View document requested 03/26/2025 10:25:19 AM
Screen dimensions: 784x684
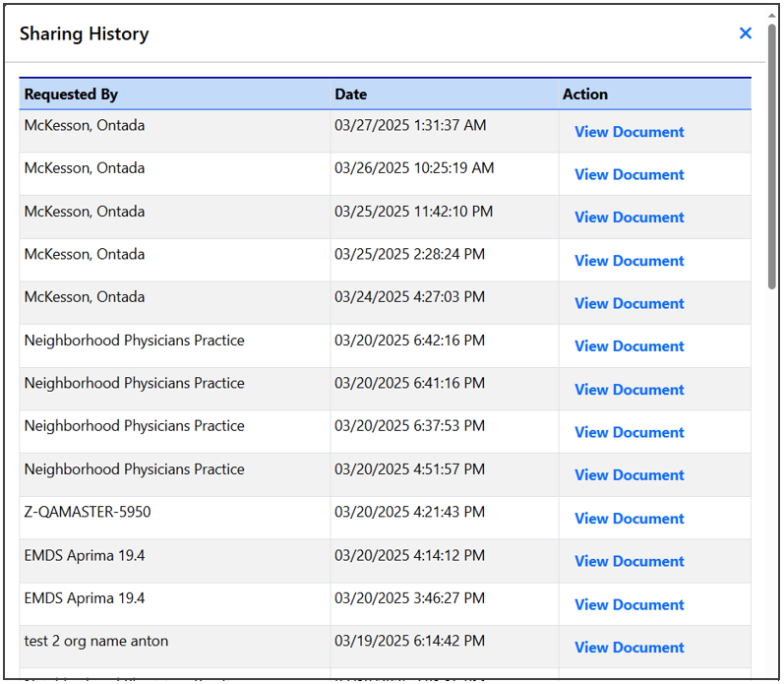coord(629,175)
